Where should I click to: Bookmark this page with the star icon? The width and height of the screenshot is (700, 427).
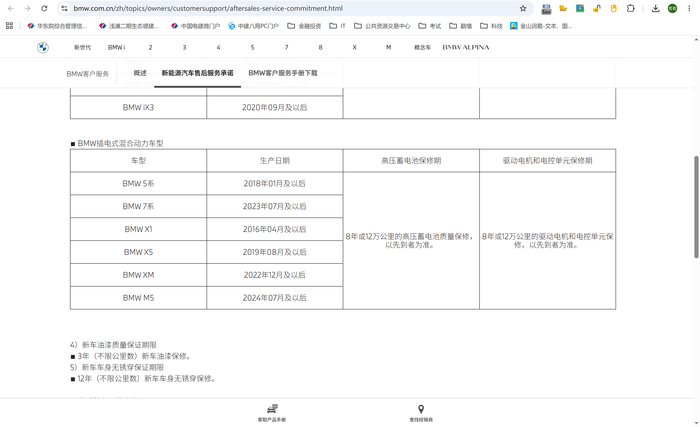point(523,8)
